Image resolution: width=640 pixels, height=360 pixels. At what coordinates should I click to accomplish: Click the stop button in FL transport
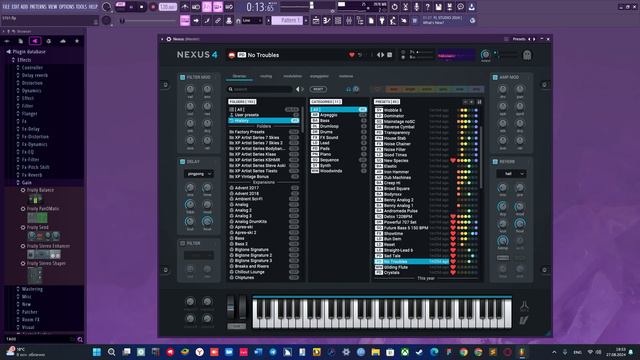[x=142, y=7]
